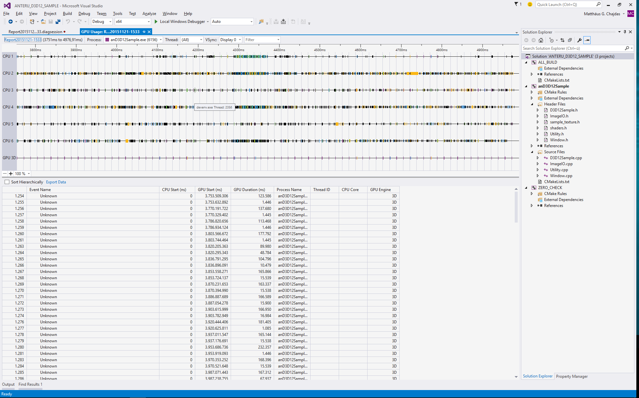639x398 pixels.
Task: Open the Build menu
Action: 67,13
